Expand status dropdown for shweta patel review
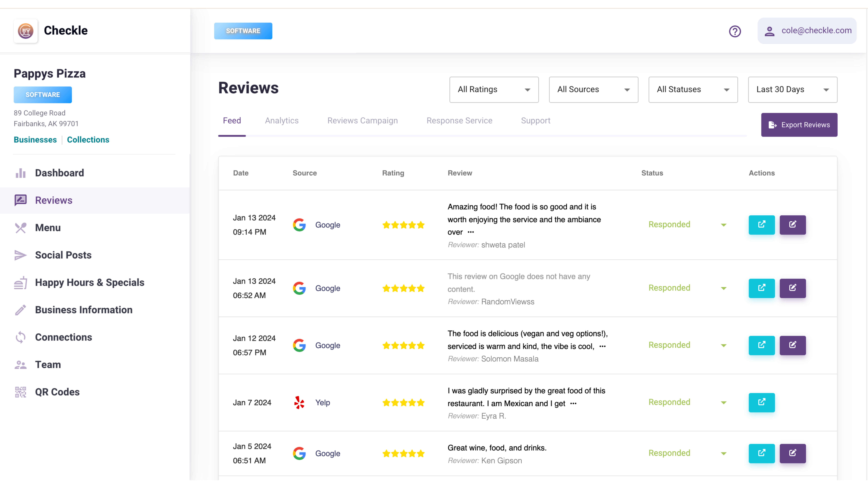 [723, 225]
